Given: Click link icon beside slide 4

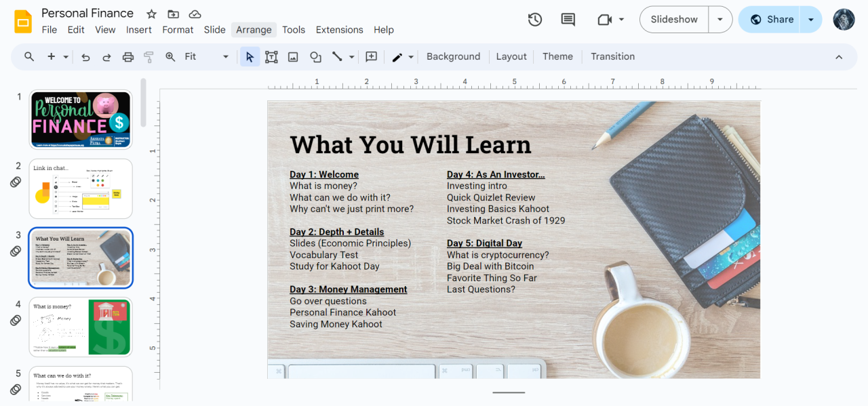Looking at the screenshot, I should (x=16, y=320).
